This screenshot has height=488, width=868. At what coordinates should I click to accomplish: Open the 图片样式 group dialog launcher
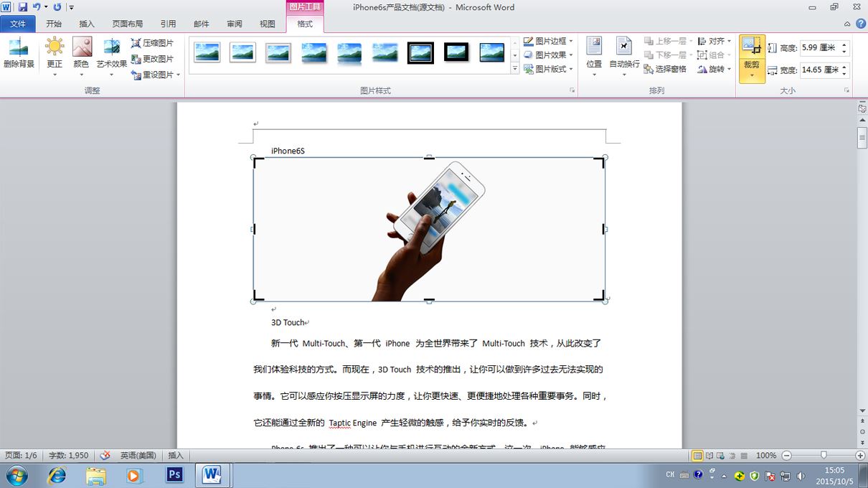(x=572, y=90)
